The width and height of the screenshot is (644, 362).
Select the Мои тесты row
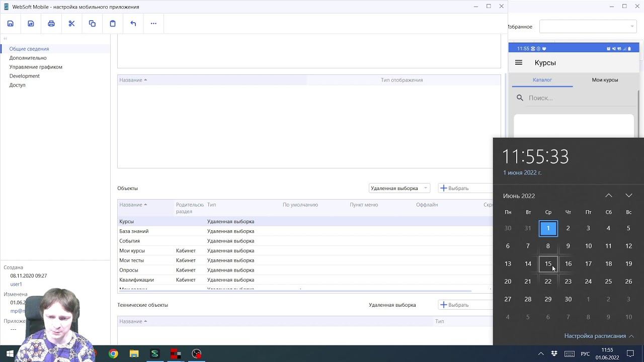pos(305,260)
